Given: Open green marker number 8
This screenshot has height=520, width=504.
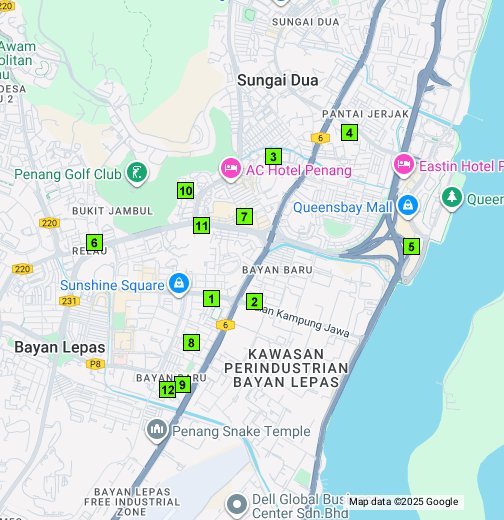Looking at the screenshot, I should pyautogui.click(x=191, y=343).
